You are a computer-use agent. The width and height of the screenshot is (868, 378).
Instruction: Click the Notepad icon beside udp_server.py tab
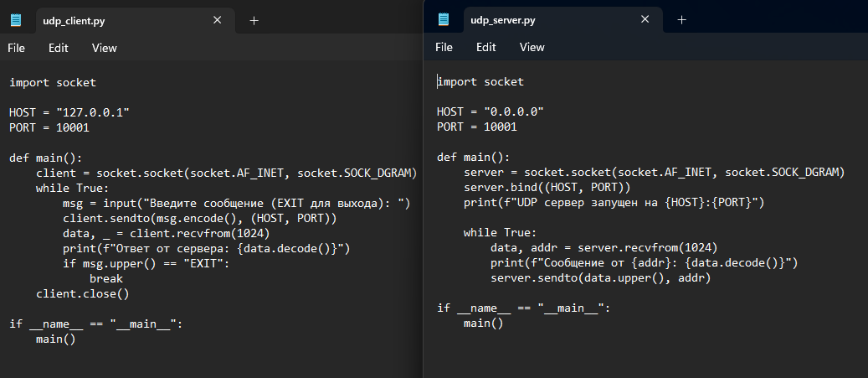pos(444,19)
